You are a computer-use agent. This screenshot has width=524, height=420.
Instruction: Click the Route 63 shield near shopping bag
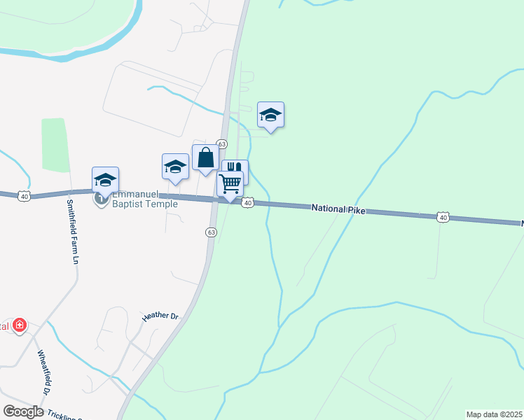click(222, 144)
